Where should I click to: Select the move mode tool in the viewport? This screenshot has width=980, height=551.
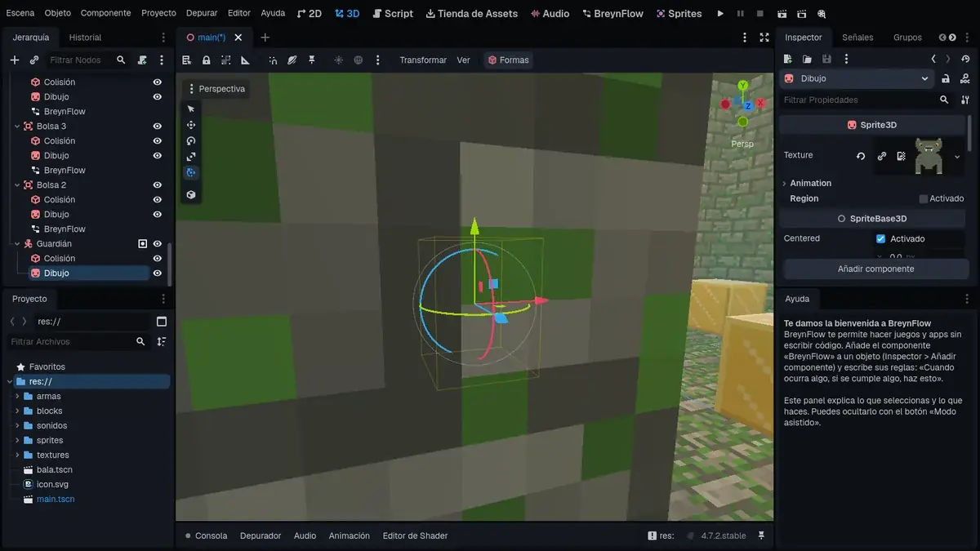point(191,125)
